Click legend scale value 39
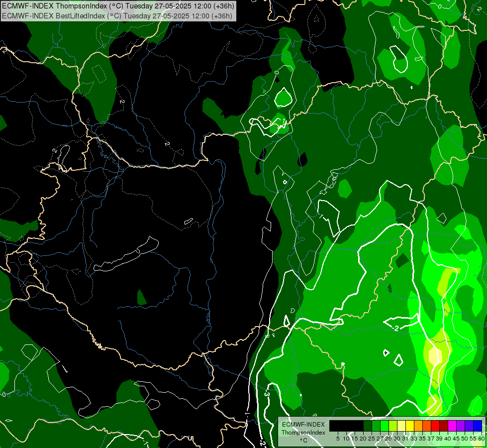 tap(439, 439)
